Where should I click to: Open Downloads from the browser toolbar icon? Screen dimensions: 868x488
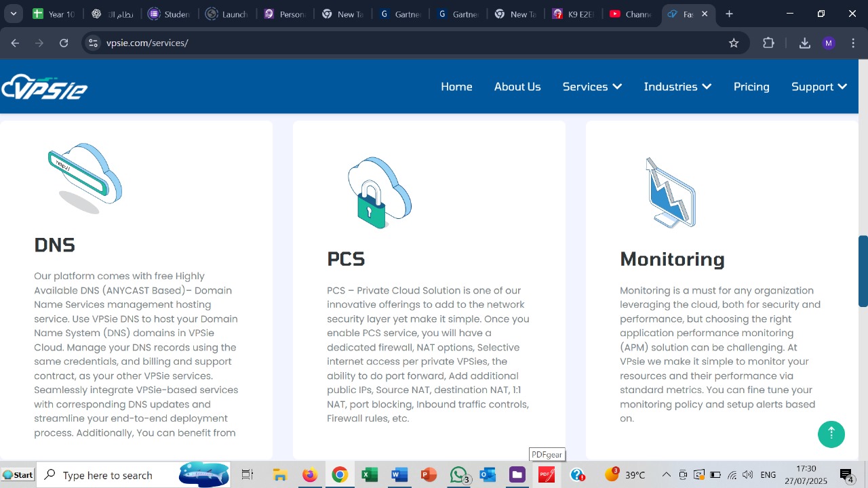point(804,43)
